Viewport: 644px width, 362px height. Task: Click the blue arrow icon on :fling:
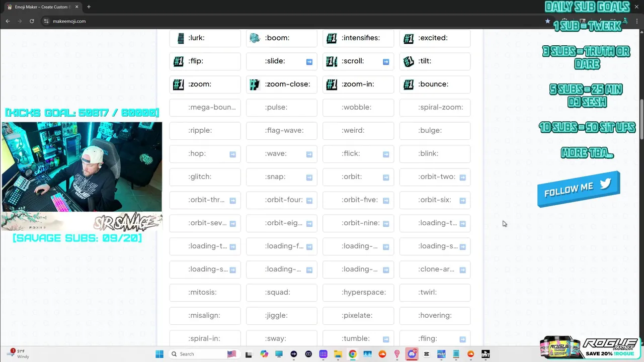462,339
